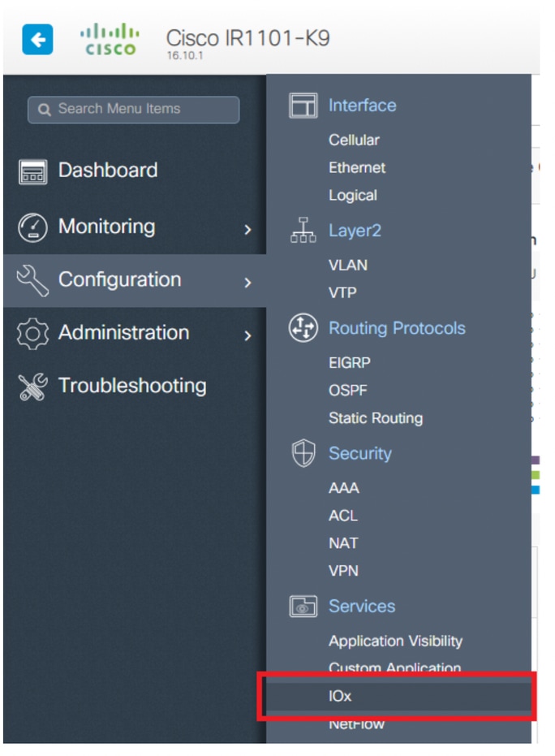This screenshot has width=555, height=756.
Task: Click the Routing Protocols heading
Action: click(x=397, y=328)
